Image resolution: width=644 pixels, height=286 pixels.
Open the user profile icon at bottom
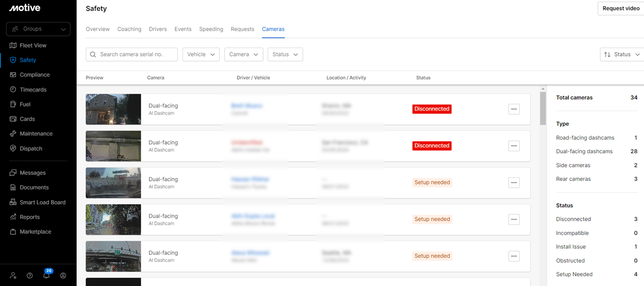63,275
